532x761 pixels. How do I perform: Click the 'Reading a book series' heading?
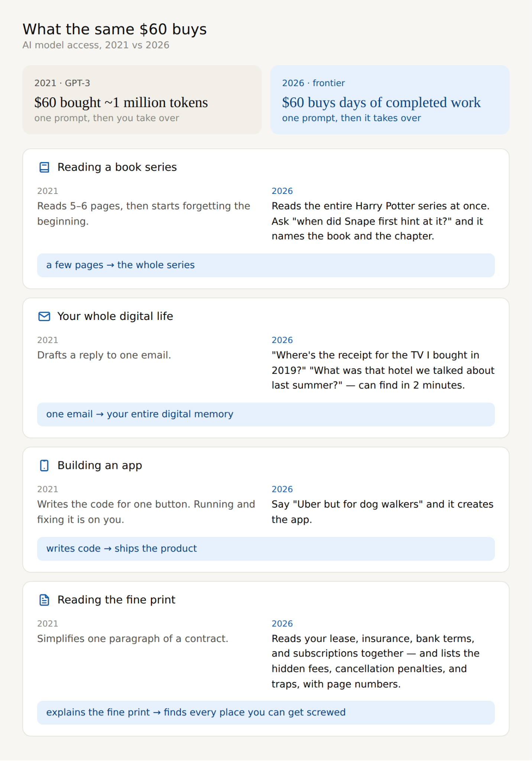117,167
